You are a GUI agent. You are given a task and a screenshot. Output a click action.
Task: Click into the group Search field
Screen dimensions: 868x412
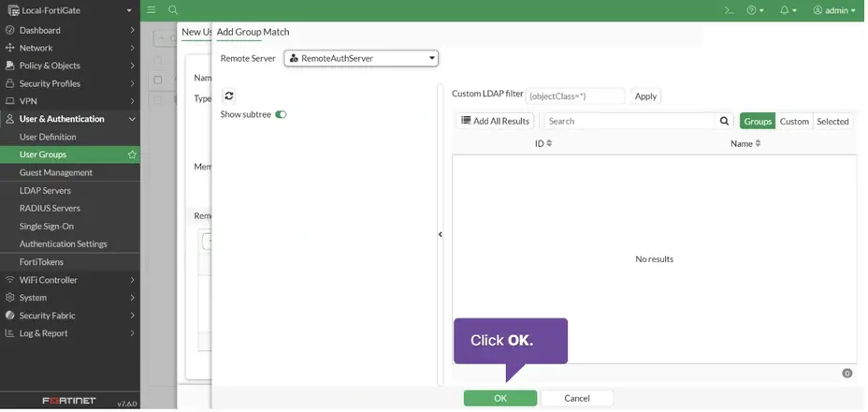[x=630, y=121]
